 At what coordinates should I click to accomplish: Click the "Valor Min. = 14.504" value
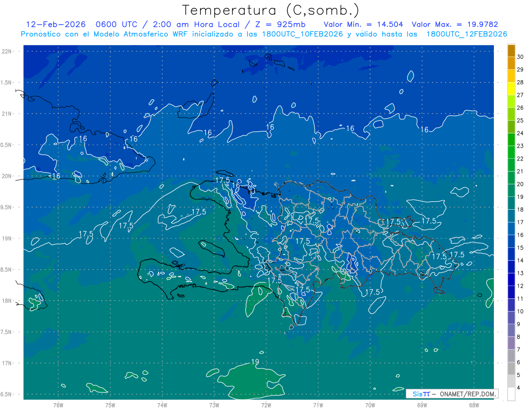tap(364, 24)
